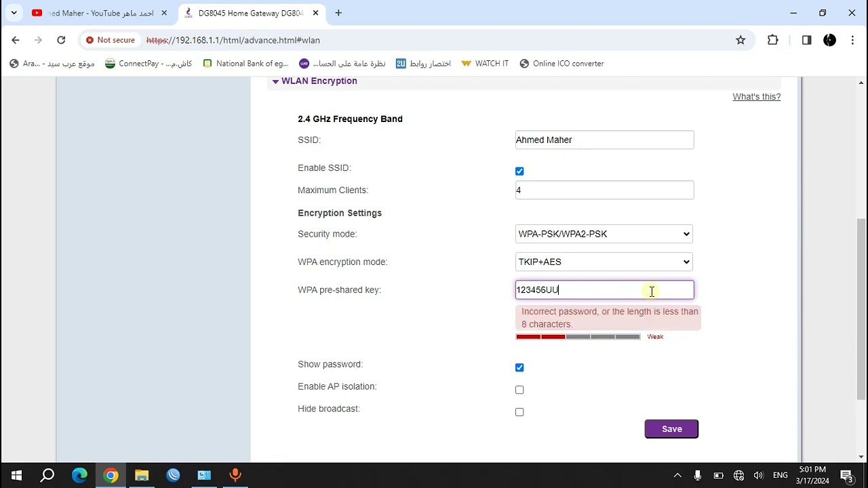Image resolution: width=868 pixels, height=488 pixels.
Task: Toggle the browser side panel icon
Action: [x=806, y=40]
